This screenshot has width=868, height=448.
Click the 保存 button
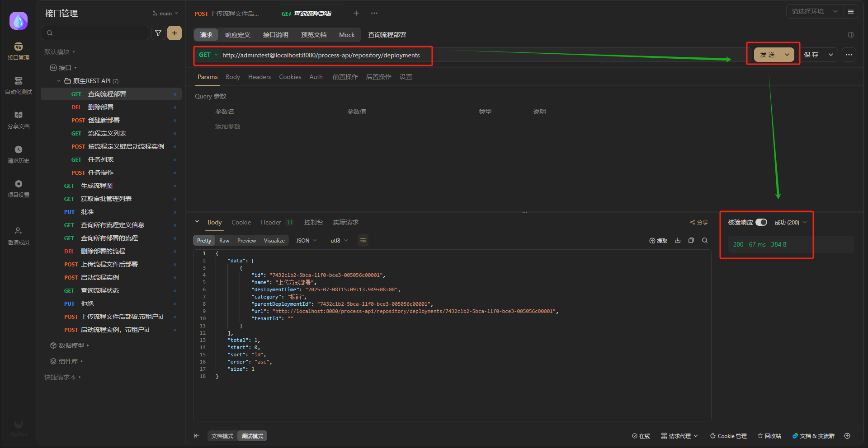[811, 55]
